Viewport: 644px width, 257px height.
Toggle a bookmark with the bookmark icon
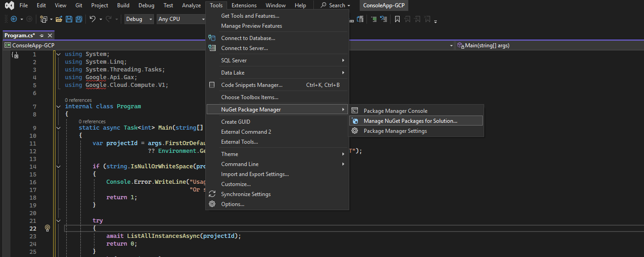tap(397, 19)
